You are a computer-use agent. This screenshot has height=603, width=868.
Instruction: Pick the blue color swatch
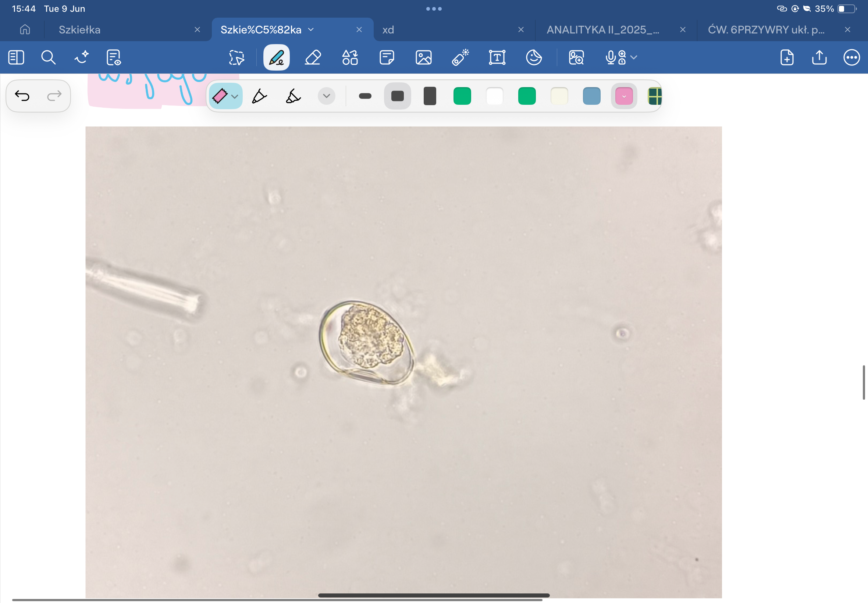pyautogui.click(x=592, y=96)
